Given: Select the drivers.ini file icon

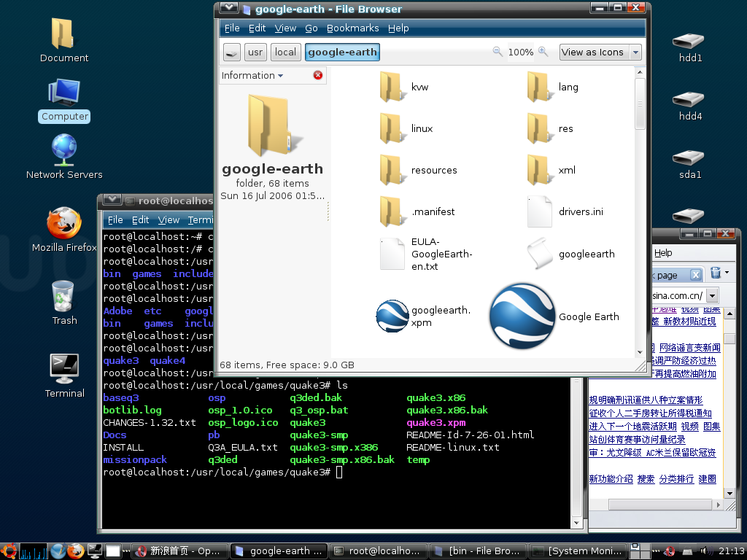Looking at the screenshot, I should click(x=540, y=211).
